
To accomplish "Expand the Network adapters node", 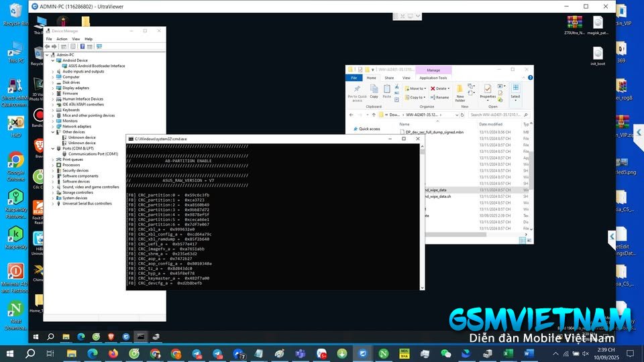I will [53, 127].
